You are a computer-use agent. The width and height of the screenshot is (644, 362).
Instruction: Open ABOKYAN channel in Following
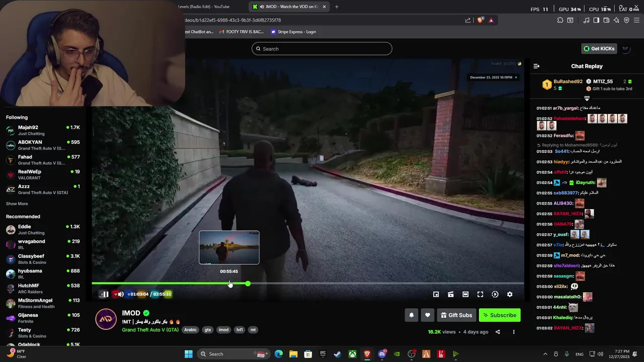tap(43, 145)
